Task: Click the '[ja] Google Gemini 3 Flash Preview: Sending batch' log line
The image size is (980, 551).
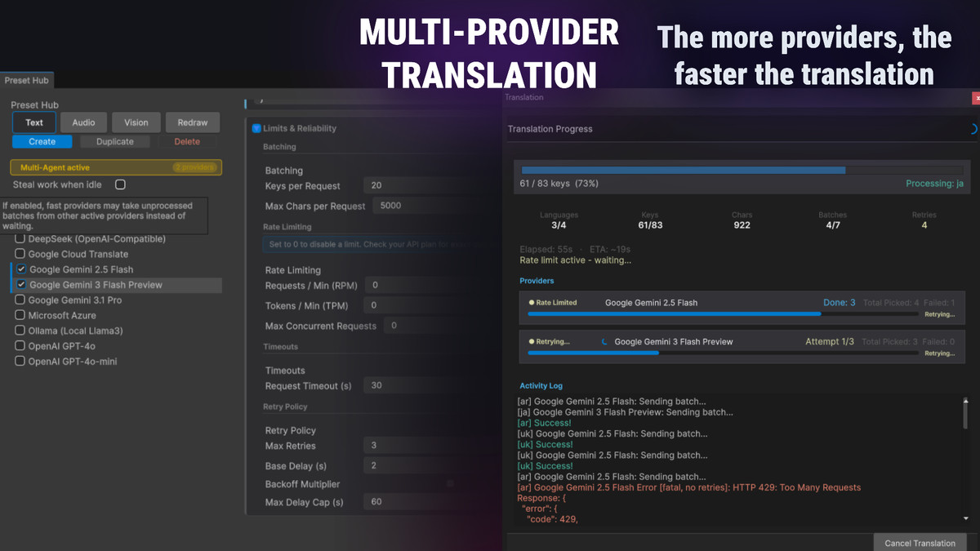Action: point(626,412)
